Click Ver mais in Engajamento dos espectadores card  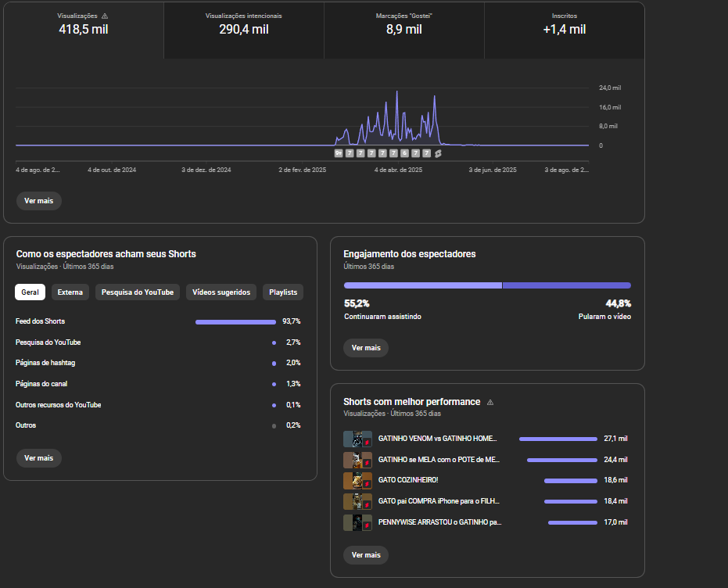(366, 348)
